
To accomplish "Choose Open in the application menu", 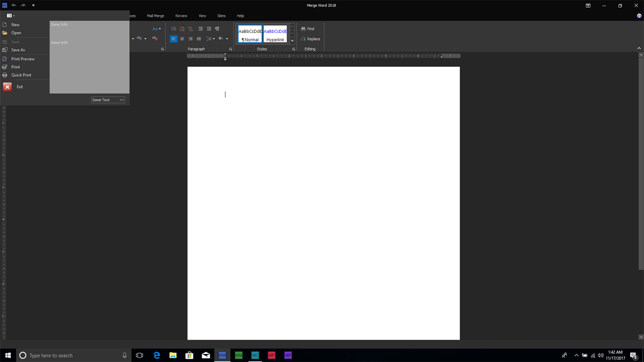I will pos(25,33).
